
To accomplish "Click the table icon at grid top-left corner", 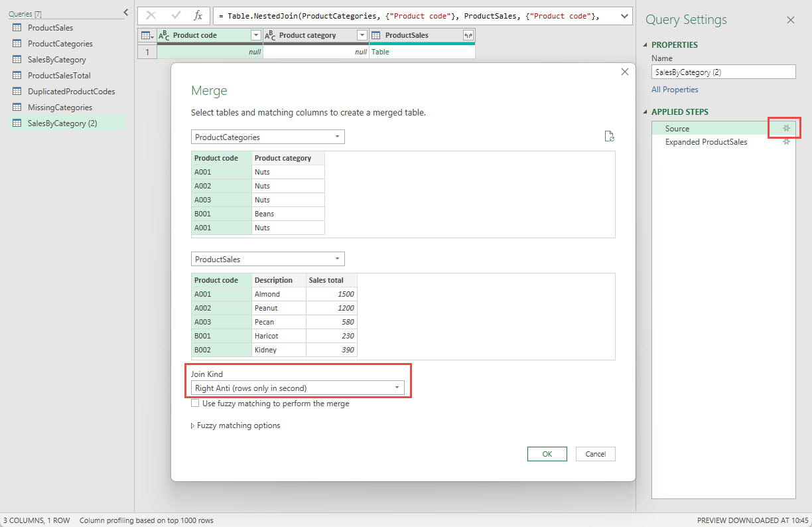I will 147,35.
